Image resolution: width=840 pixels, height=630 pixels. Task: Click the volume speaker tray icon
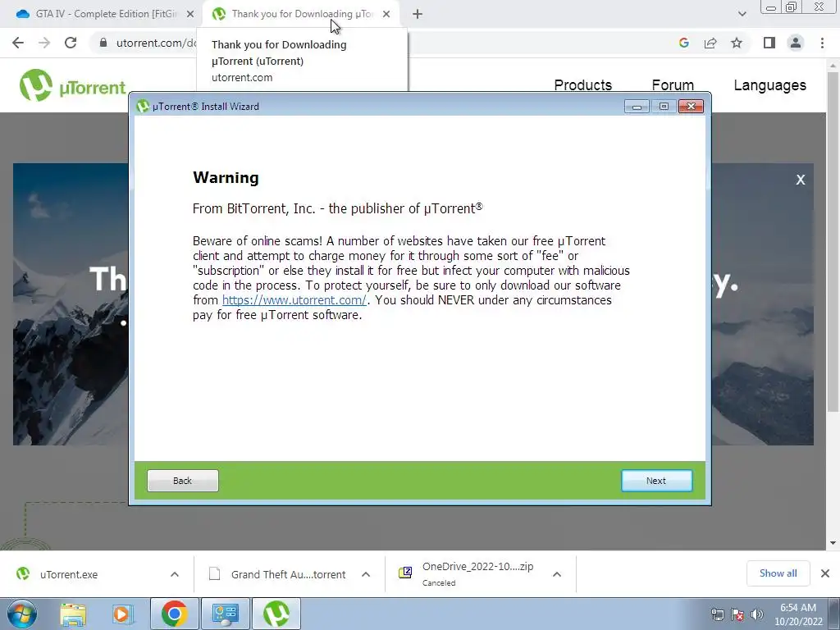[757, 614]
